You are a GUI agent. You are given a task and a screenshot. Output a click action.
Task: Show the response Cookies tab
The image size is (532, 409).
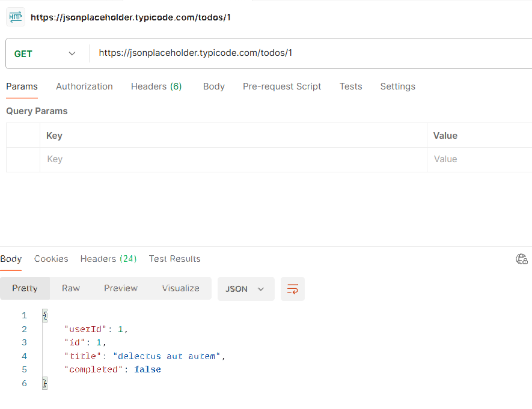(x=51, y=259)
